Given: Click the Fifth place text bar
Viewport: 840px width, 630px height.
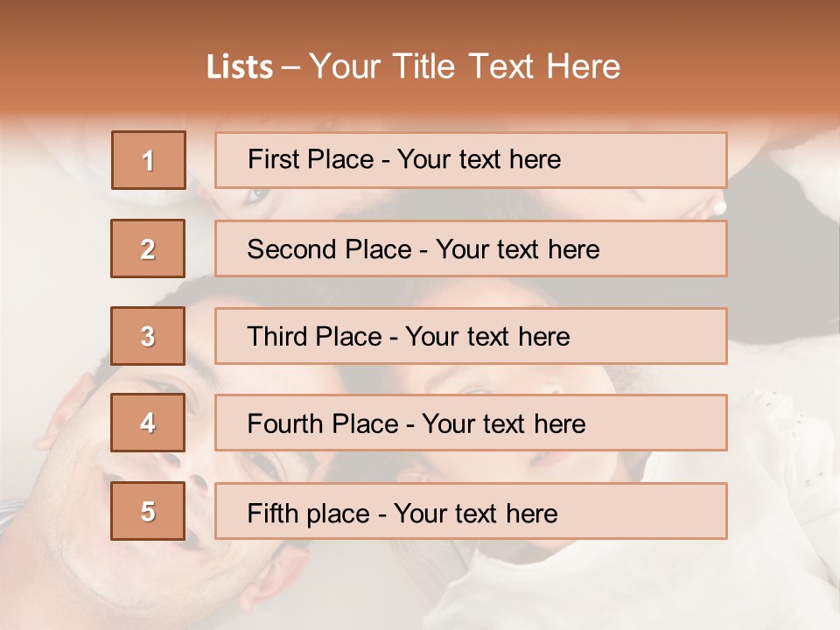Looking at the screenshot, I should tap(471, 511).
